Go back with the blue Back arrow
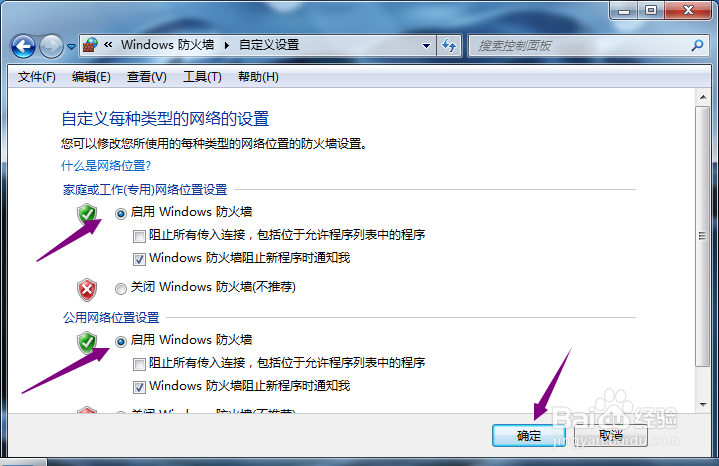This screenshot has width=719, height=466. tap(23, 46)
